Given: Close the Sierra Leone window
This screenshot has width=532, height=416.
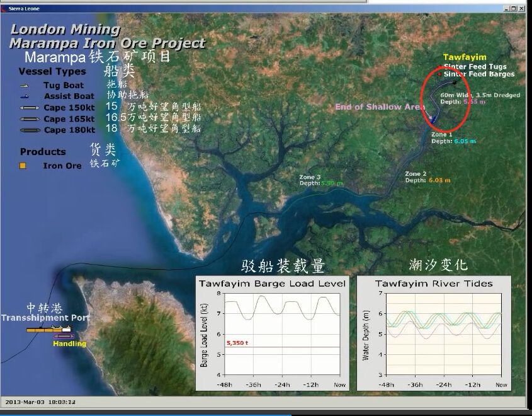Looking at the screenshot, I should 522,9.
